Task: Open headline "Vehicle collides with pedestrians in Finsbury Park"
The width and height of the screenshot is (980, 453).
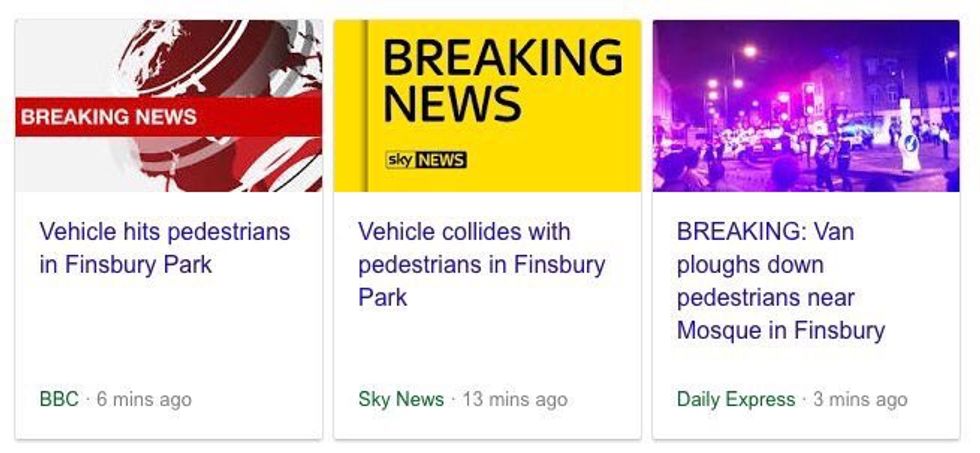Action: [x=481, y=264]
